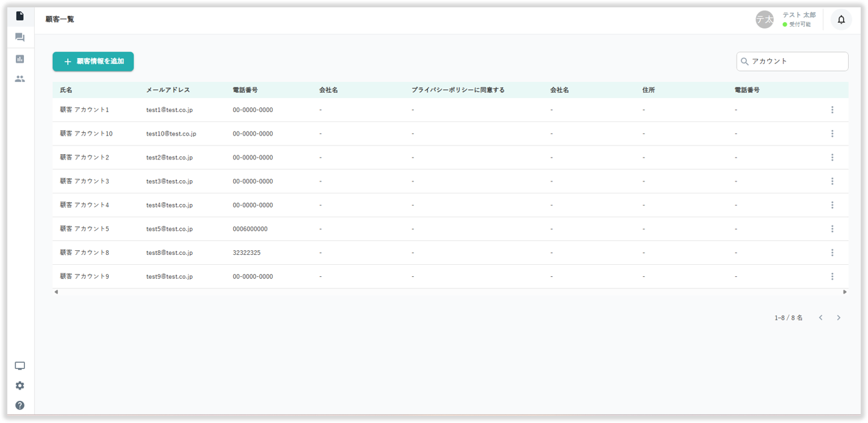Open the customers people sidebar icon
Screen dimensions: 868x423
point(20,79)
